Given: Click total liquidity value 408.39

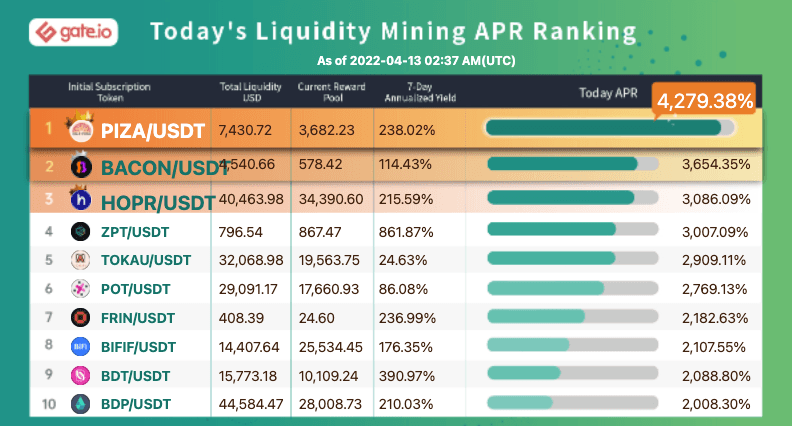Looking at the screenshot, I should (x=241, y=318).
